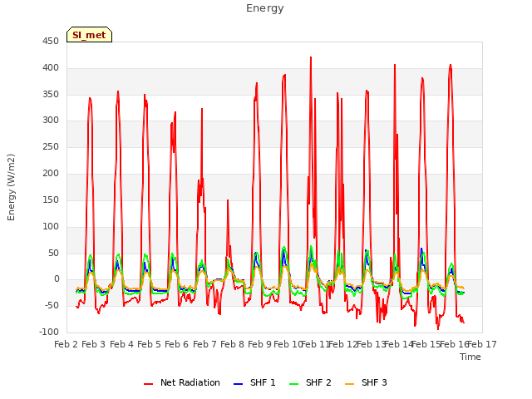Viewport: 532px width, 399px height.
Task: Toggle Net Radiation series in legend
Action: tap(182, 382)
